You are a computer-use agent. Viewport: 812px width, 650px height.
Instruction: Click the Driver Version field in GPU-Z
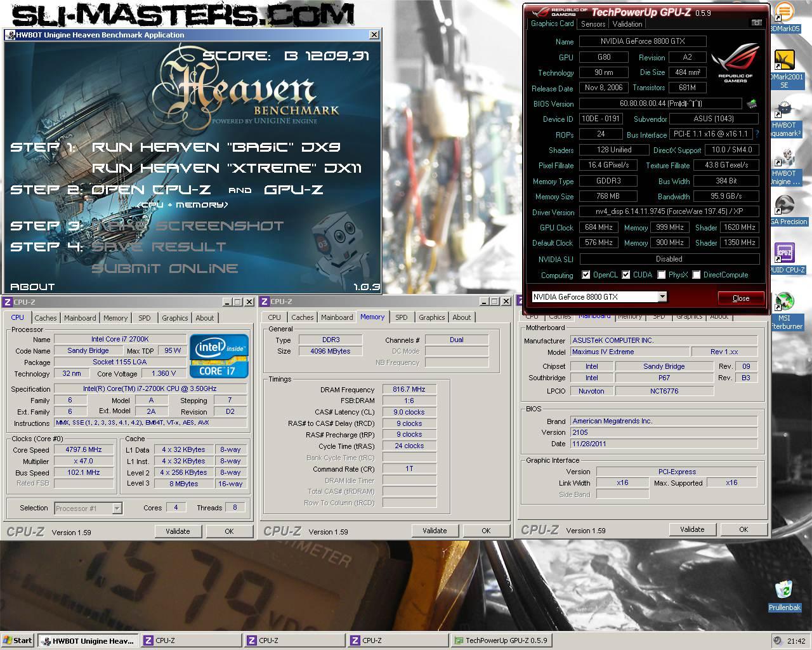[x=669, y=212]
